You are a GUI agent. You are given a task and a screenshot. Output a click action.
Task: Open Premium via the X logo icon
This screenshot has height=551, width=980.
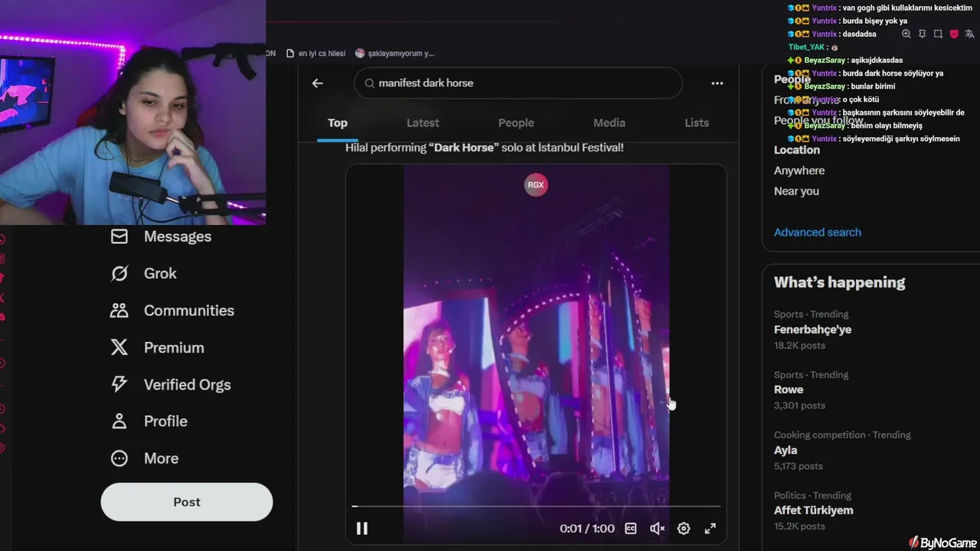(119, 347)
